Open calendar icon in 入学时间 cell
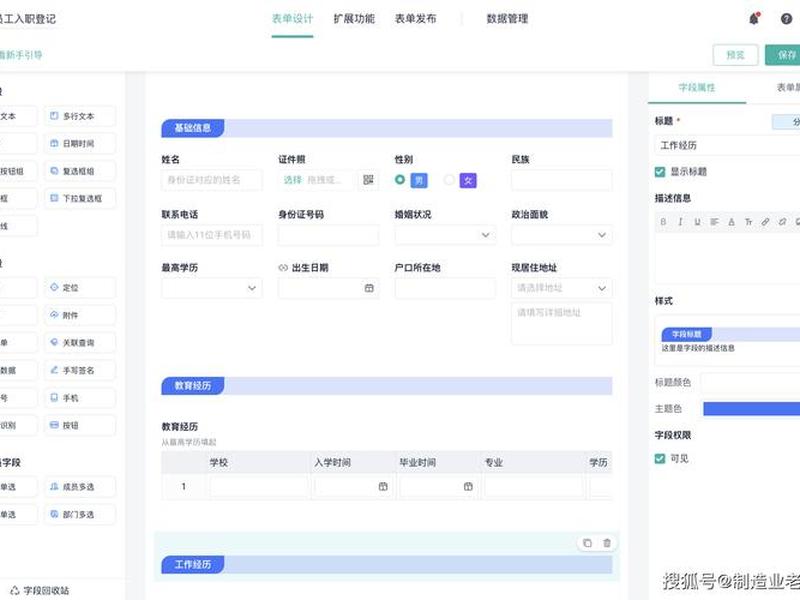Screen dimensions: 800x600 (x=383, y=487)
